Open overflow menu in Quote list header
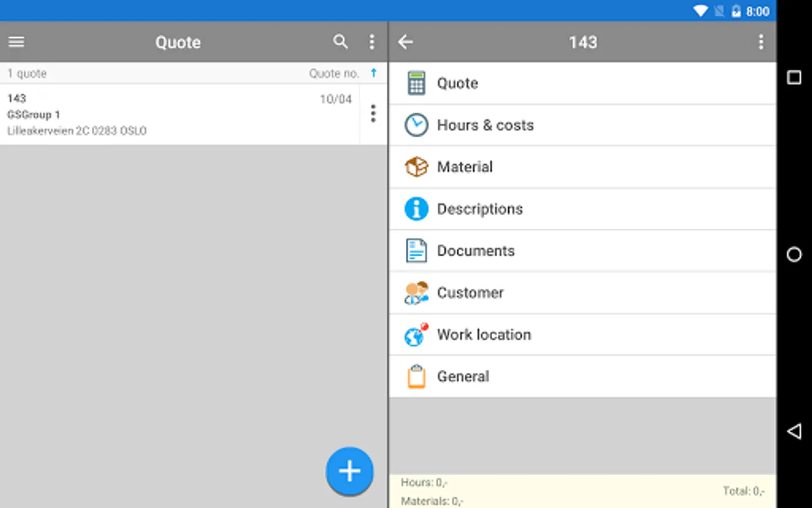The image size is (812, 508). click(372, 42)
